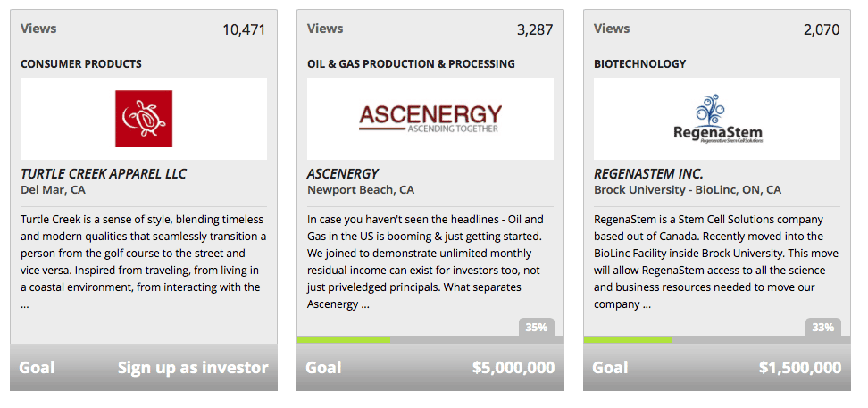868x408 pixels.
Task: Open the Ascenergy company title link
Action: click(x=343, y=173)
